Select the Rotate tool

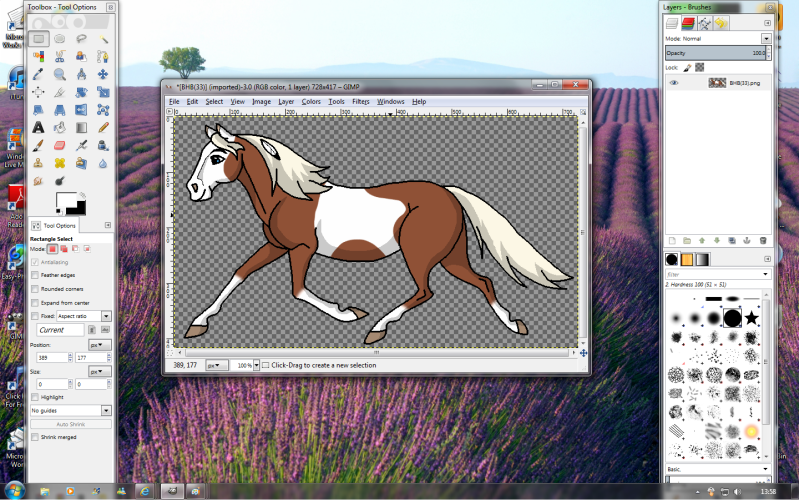point(81,92)
